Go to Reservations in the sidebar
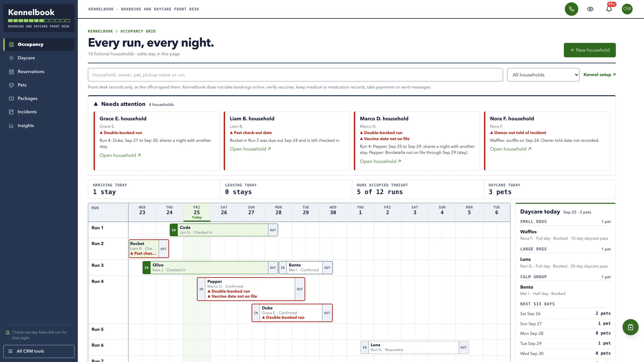Image resolution: width=644 pixels, height=362 pixels. [39, 72]
